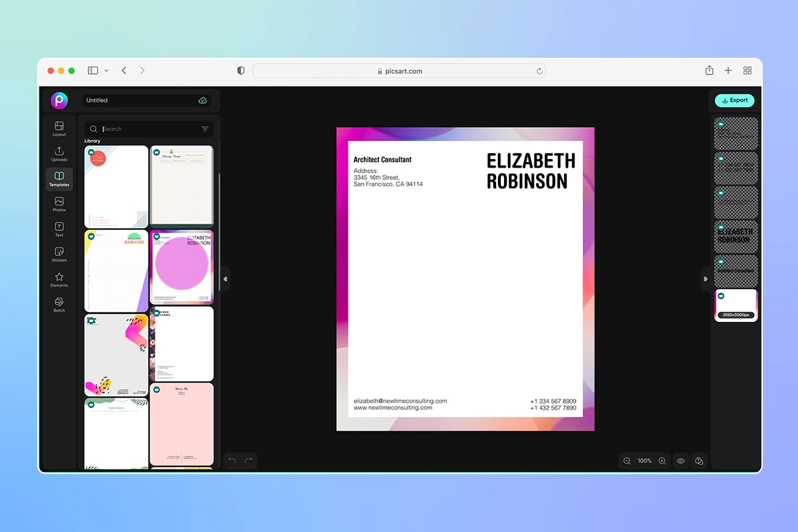Open a new Safari tab

[x=728, y=70]
